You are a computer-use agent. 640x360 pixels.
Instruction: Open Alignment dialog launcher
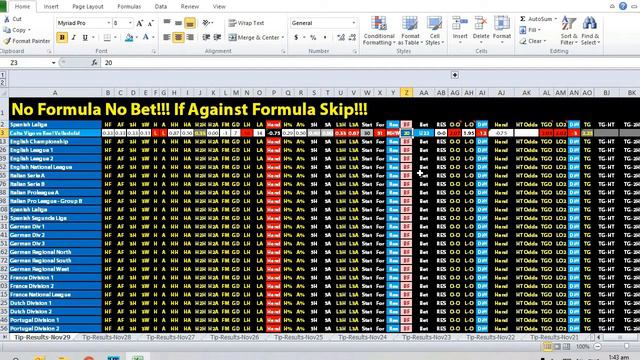pos(283,51)
